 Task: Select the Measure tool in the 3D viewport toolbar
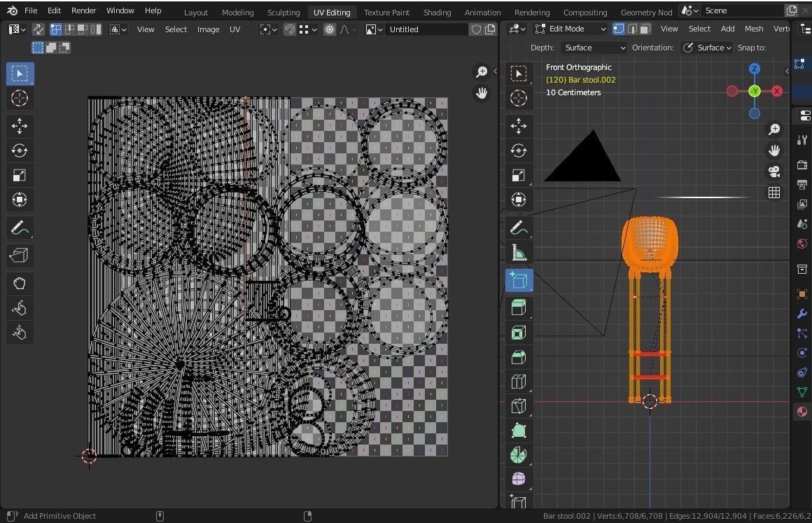519,252
